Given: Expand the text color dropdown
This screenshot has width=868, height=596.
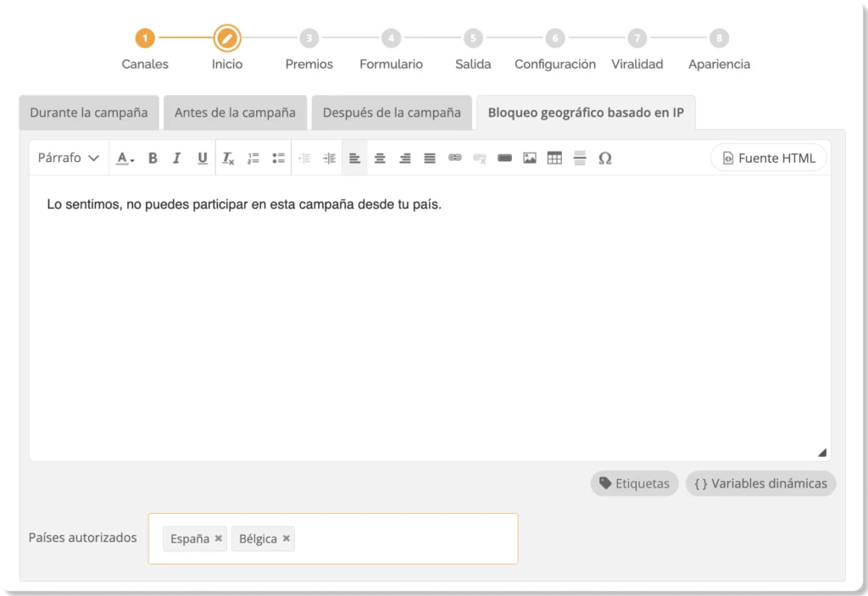Looking at the screenshot, I should point(125,158).
